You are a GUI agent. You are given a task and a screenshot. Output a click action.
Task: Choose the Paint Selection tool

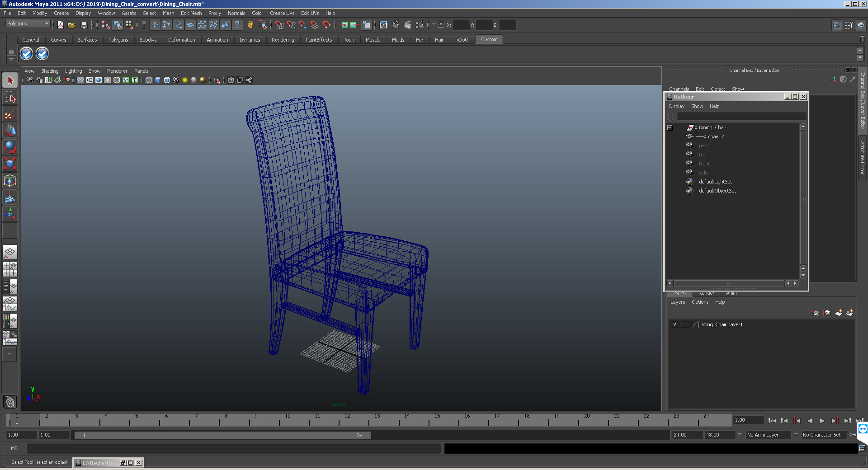[x=10, y=114]
